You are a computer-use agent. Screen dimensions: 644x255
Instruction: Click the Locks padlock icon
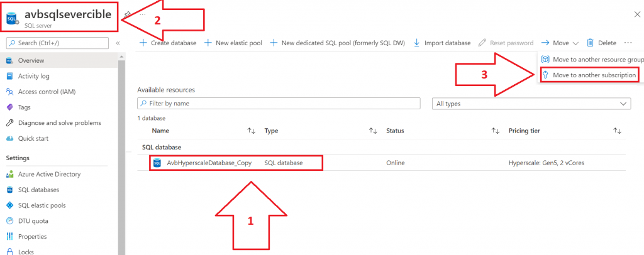[x=10, y=252]
